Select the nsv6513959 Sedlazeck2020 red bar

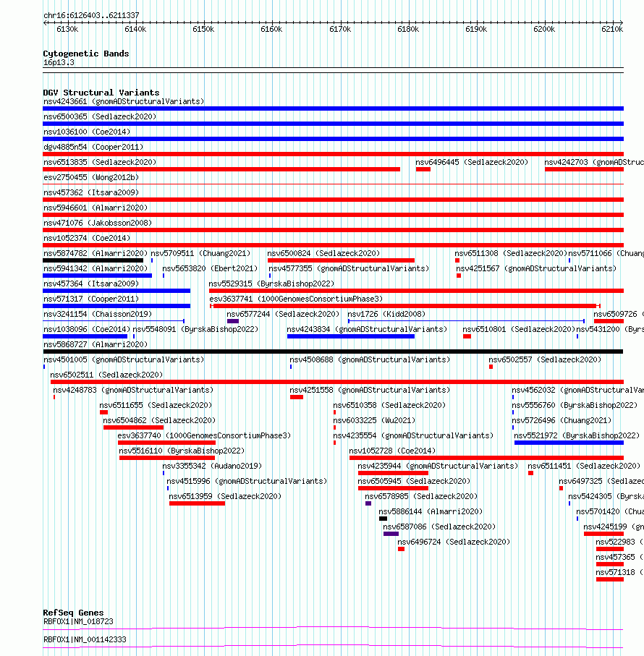pyautogui.click(x=197, y=503)
